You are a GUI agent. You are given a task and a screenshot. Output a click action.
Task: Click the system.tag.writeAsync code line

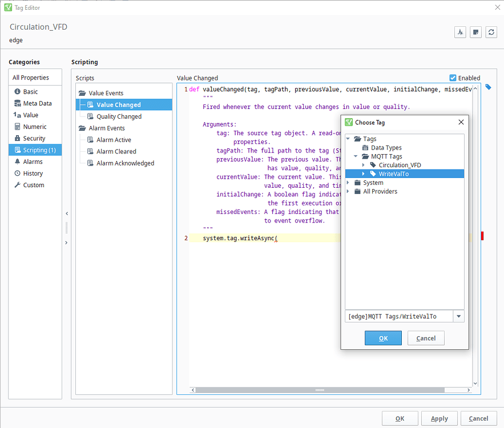coord(240,238)
